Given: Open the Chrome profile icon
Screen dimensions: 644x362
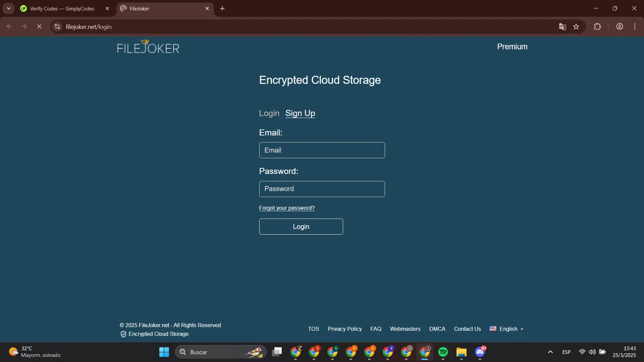Looking at the screenshot, I should (x=620, y=27).
